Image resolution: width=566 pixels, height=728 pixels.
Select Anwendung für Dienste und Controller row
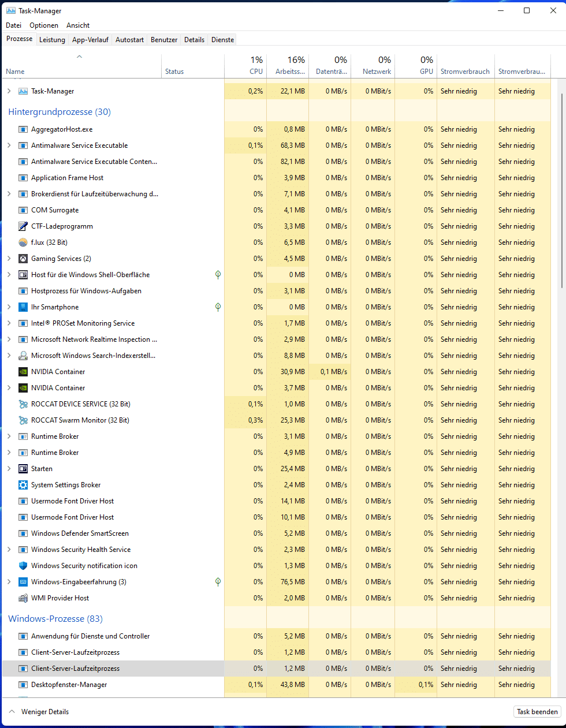(x=276, y=636)
